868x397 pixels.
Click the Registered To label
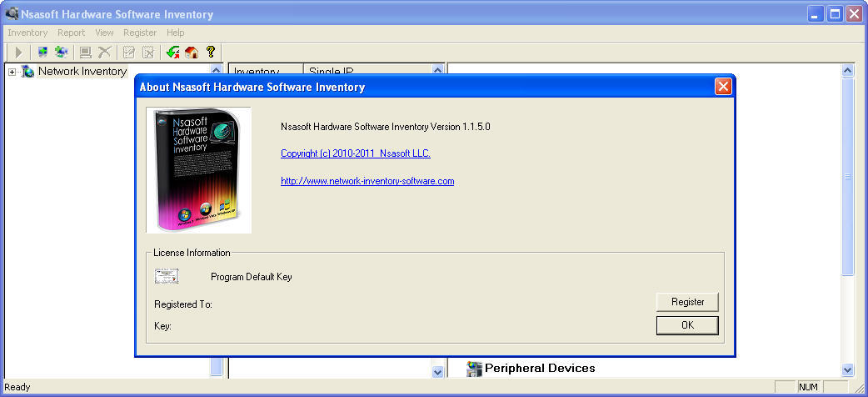click(x=183, y=304)
